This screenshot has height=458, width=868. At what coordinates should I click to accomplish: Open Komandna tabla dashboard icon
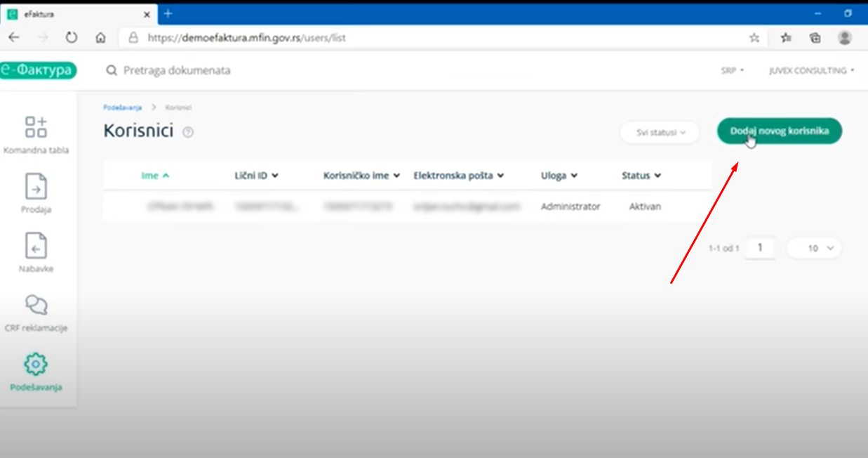pos(36,128)
